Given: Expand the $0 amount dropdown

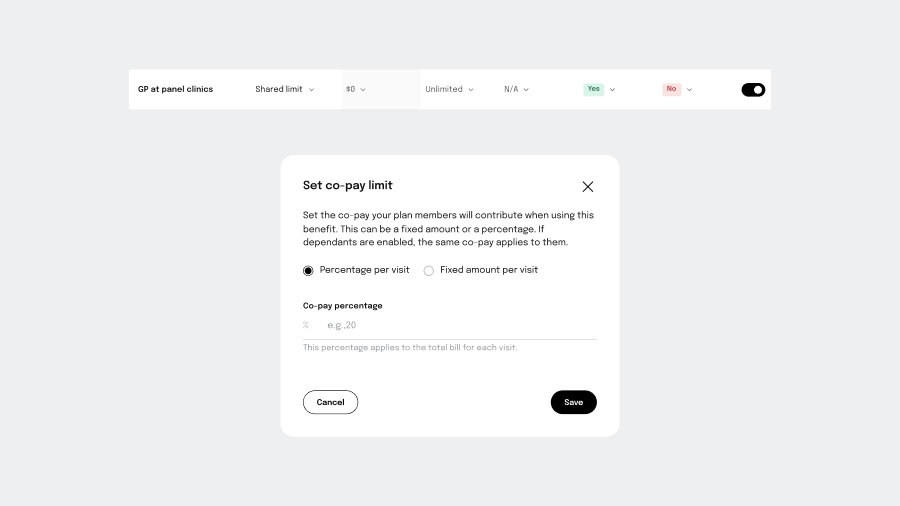Looking at the screenshot, I should 356,89.
